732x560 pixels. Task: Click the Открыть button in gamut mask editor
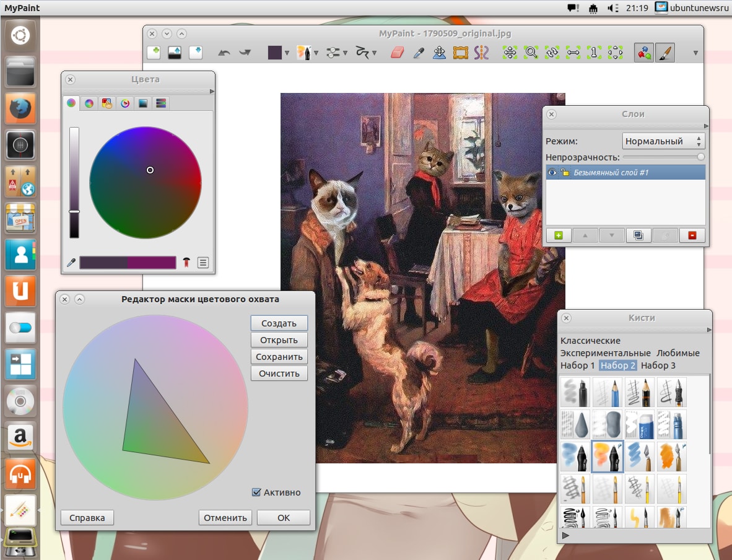point(279,340)
